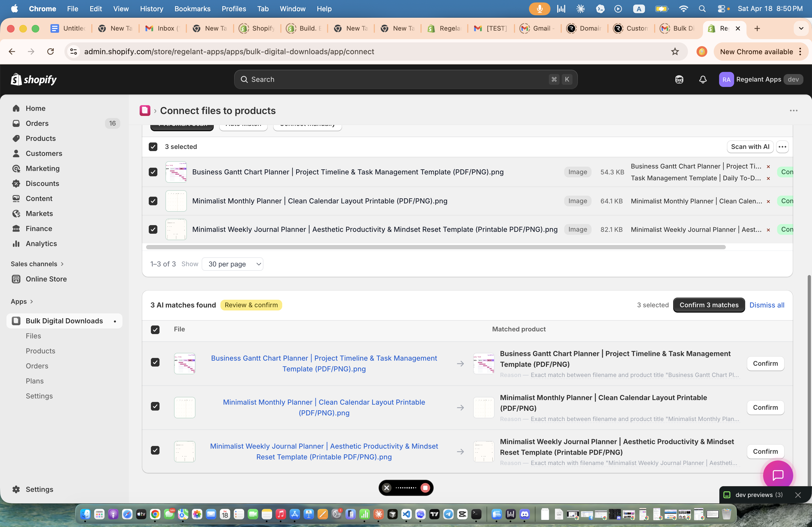Uncheck the 3 selected header checkbox
The image size is (812, 527).
(x=153, y=147)
